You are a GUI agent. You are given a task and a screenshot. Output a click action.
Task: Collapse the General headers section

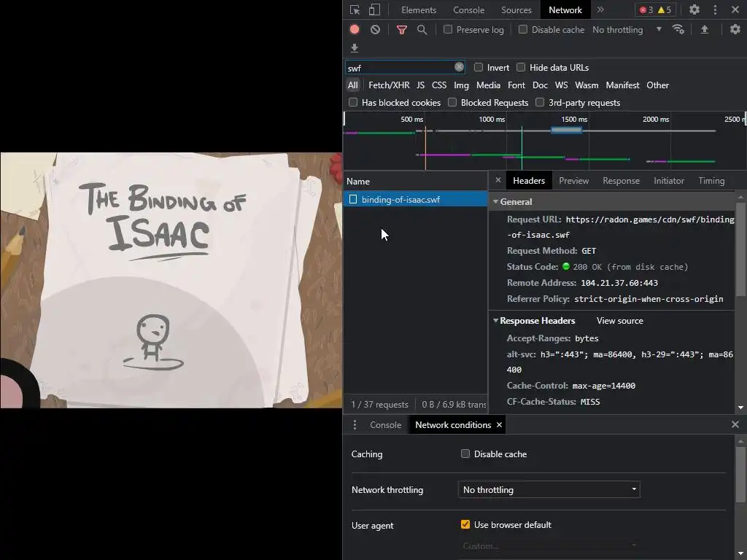[495, 202]
